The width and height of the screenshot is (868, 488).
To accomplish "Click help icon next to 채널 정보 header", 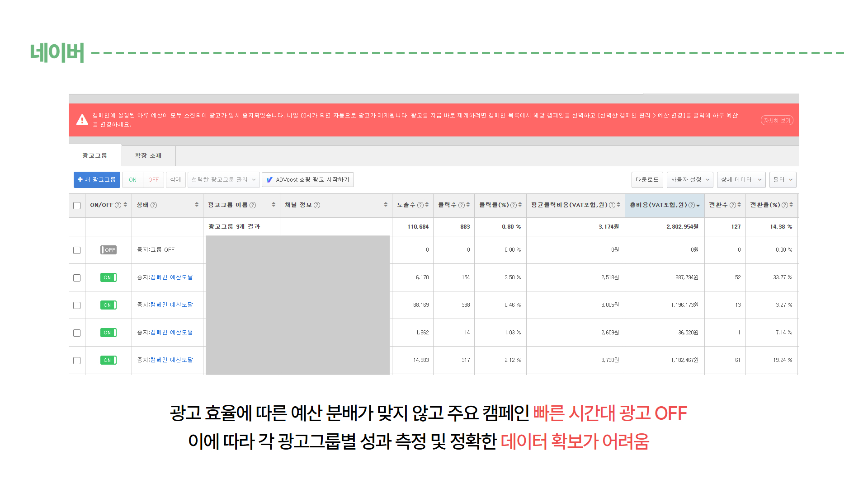I will [x=317, y=205].
